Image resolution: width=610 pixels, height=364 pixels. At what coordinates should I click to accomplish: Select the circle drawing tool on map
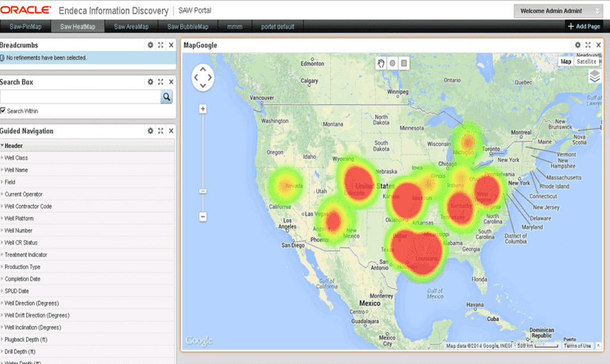tap(393, 63)
